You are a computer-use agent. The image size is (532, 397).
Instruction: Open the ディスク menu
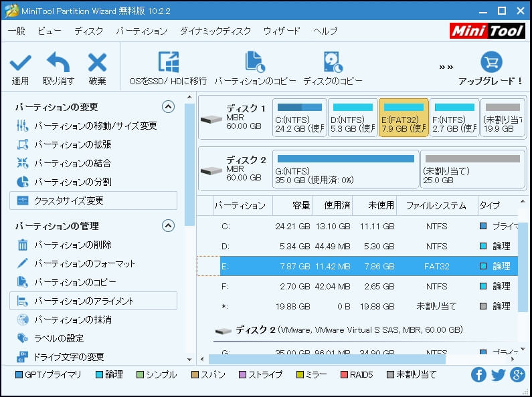88,31
